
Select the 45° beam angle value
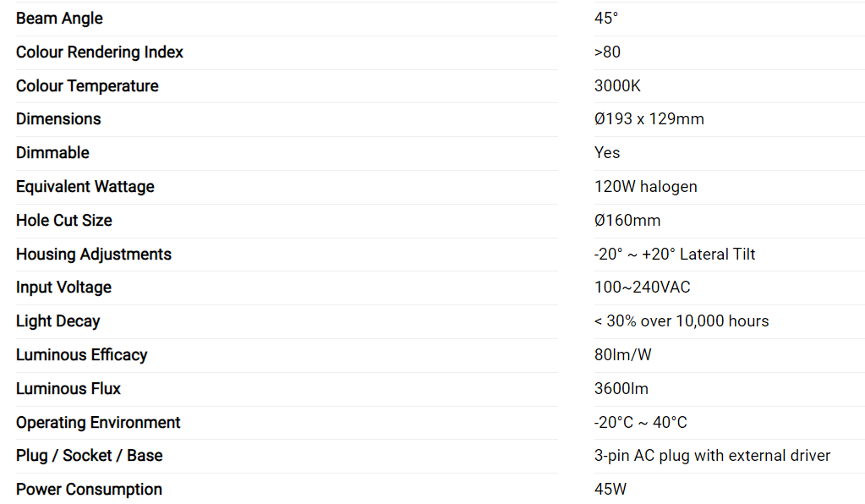pos(606,19)
